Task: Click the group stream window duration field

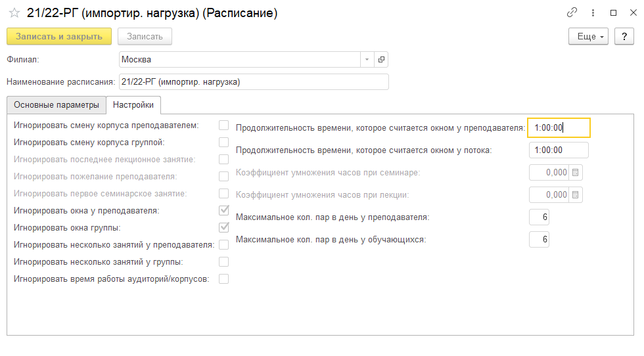Action: pos(558,150)
